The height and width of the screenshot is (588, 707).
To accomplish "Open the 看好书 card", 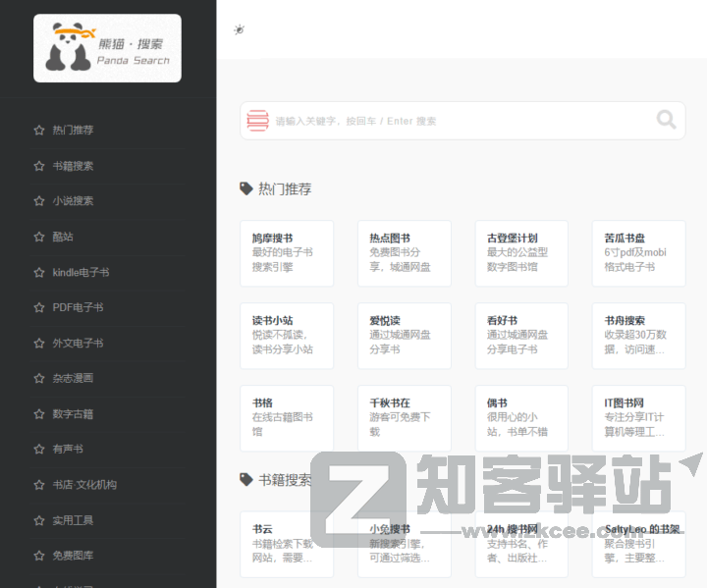I will [521, 336].
